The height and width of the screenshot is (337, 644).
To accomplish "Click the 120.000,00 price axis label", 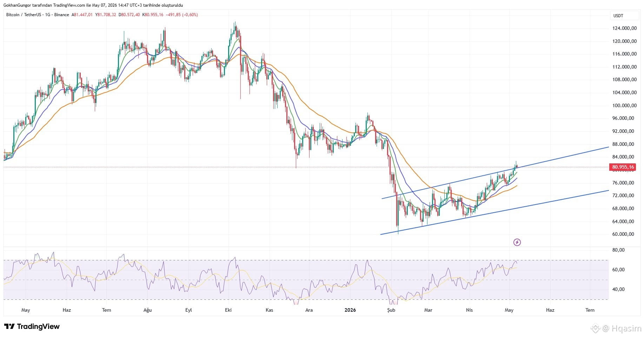I will 625,41.
